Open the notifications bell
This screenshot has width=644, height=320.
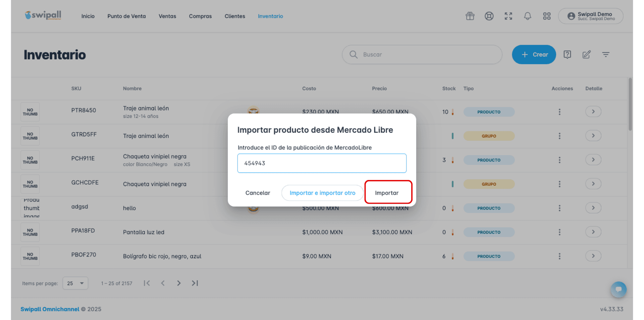[528, 16]
